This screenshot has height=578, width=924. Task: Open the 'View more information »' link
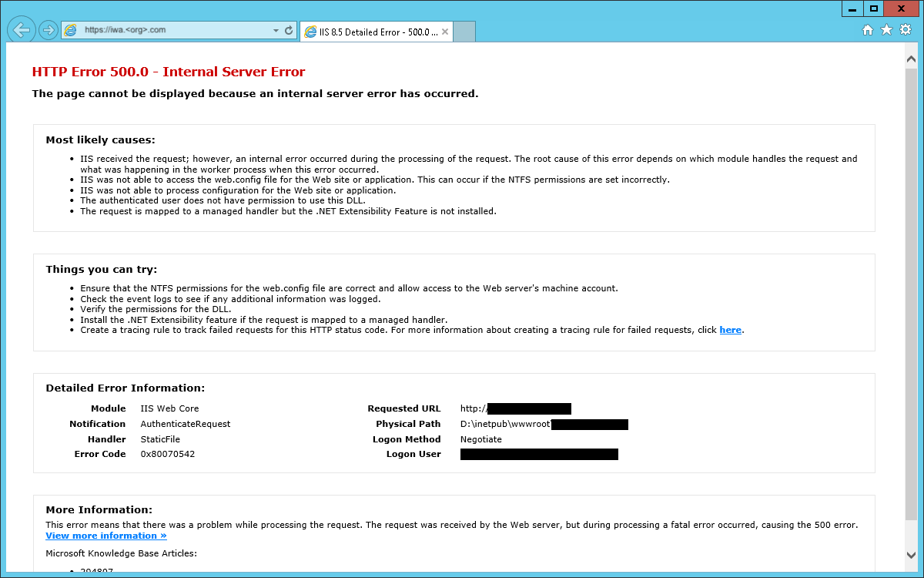[106, 536]
